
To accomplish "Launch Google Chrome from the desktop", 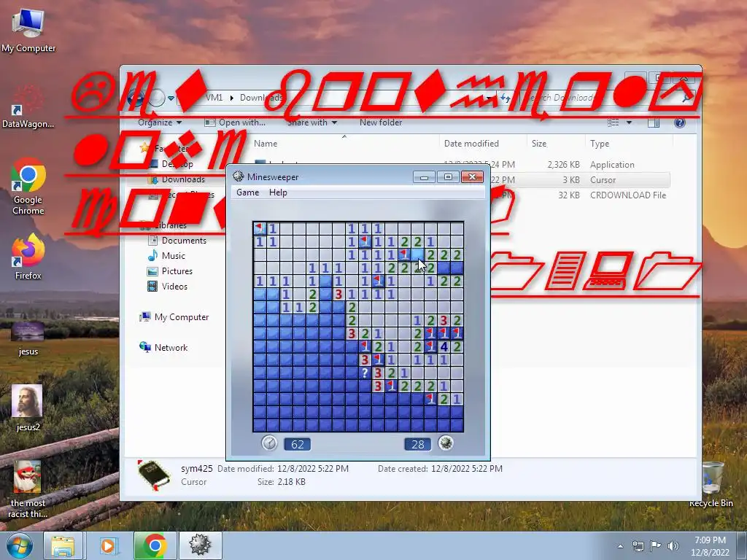I will tap(28, 187).
